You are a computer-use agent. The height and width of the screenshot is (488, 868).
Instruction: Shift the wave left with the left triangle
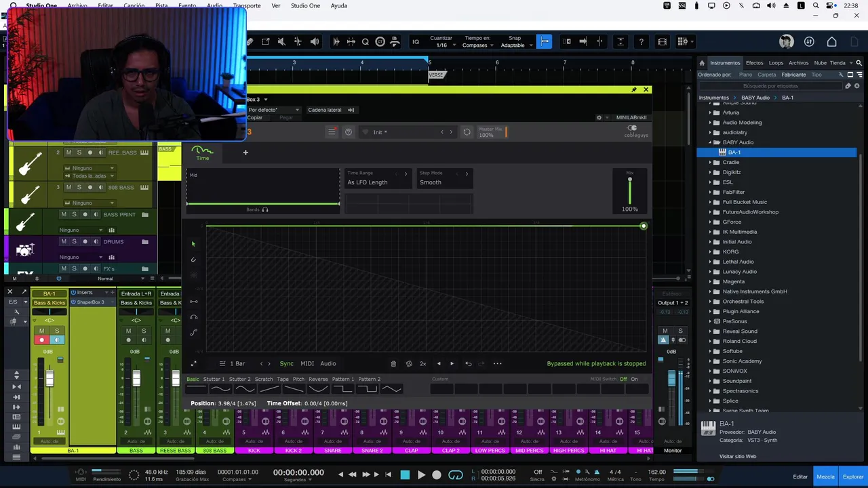pos(439,364)
